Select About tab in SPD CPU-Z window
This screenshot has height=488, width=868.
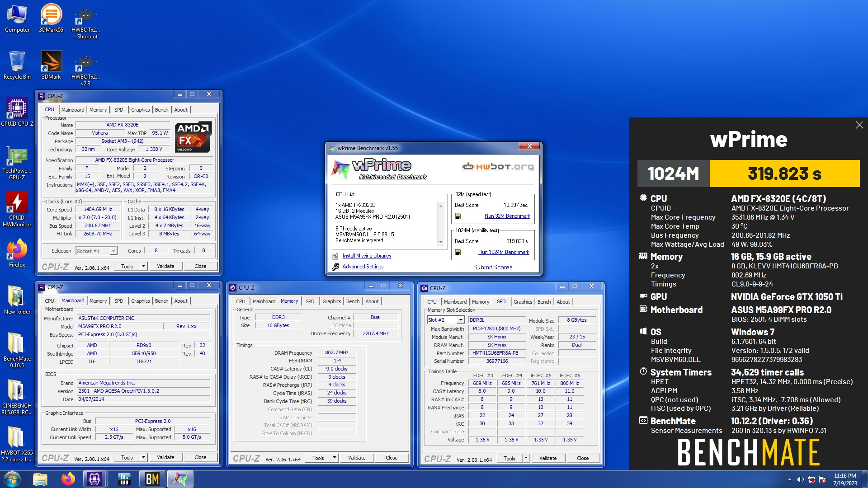(563, 302)
